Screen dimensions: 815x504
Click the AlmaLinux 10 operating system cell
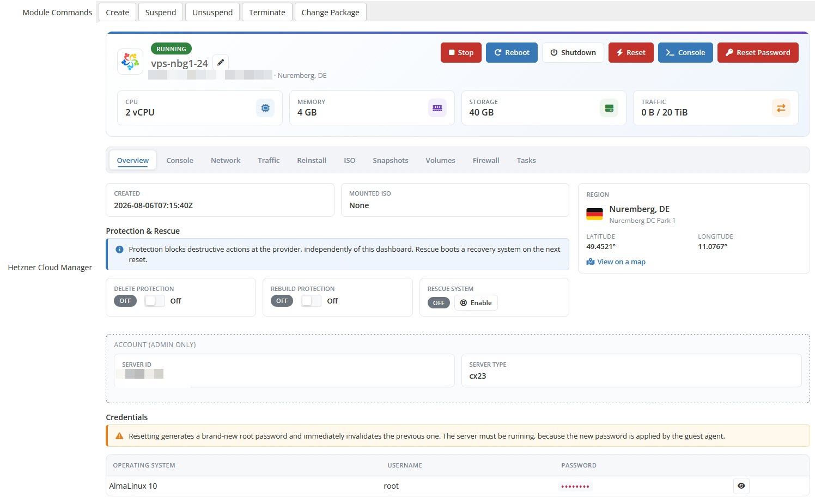click(133, 486)
